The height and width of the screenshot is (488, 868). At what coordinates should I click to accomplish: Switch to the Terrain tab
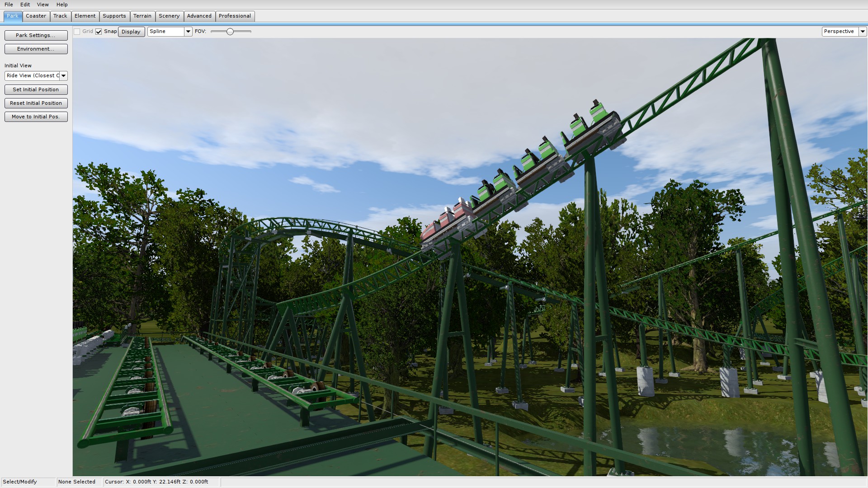[142, 16]
